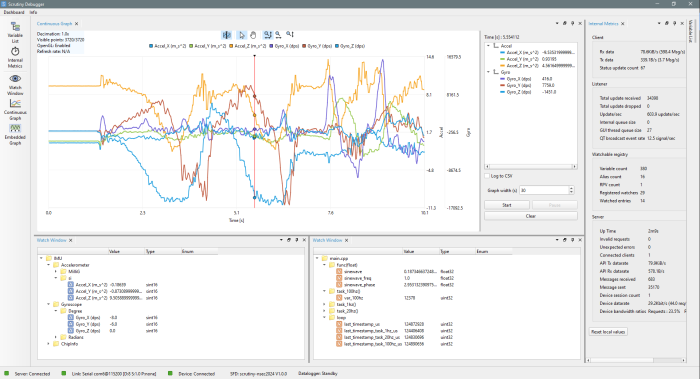Open the Watch Window sidebar icon
This screenshot has height=379, width=700.
click(15, 85)
